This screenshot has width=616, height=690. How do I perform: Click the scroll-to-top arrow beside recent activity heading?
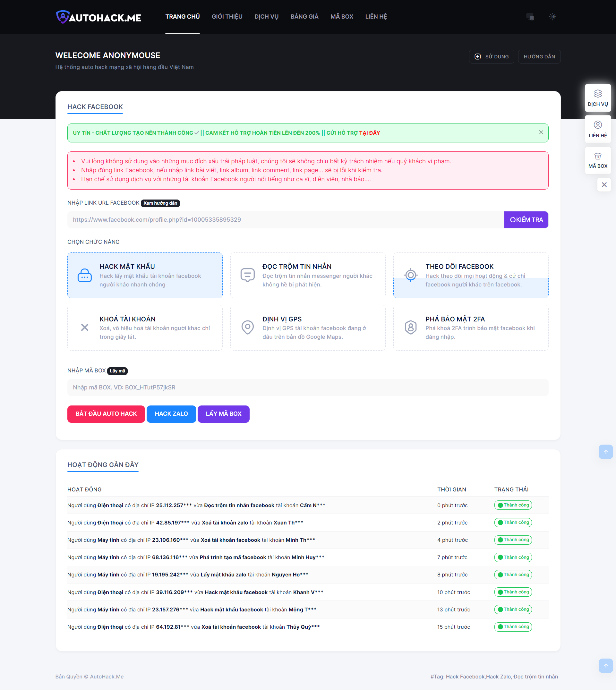[x=605, y=452]
